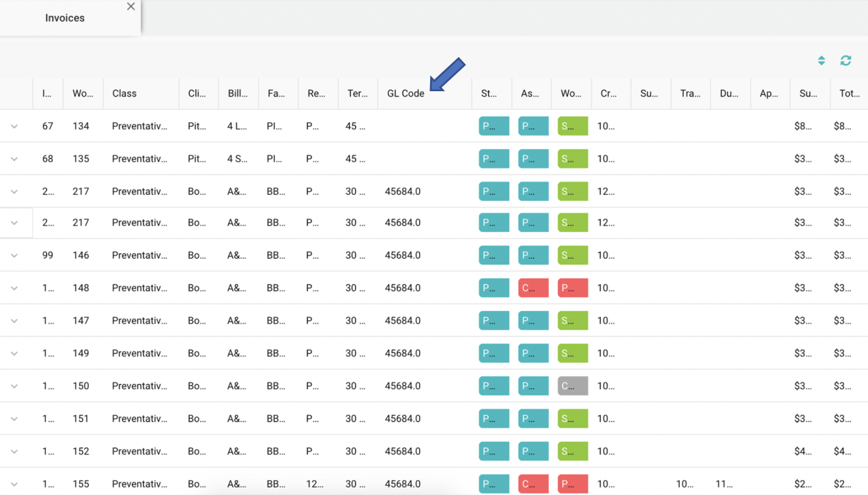Expand the row for work order 155
The width and height of the screenshot is (868, 495).
[x=14, y=484]
